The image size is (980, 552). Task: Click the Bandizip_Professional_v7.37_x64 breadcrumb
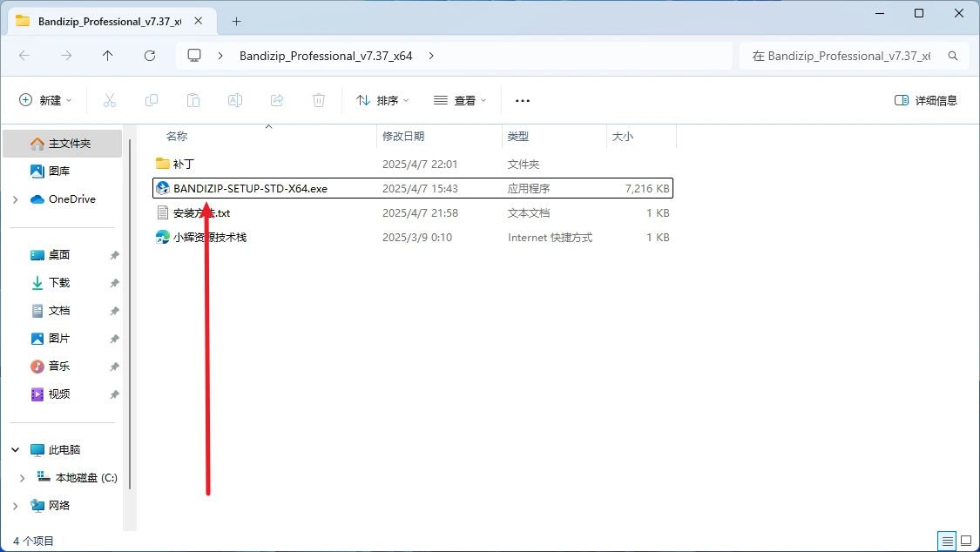[x=326, y=56]
